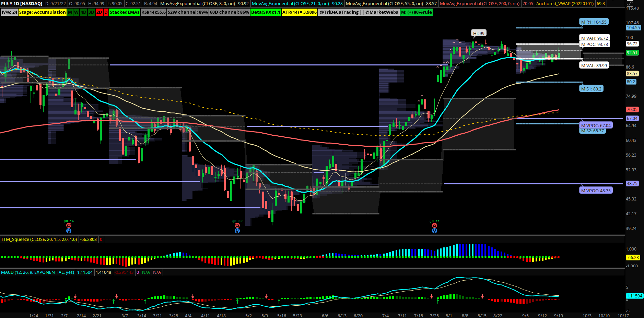
Task: Click the earnings phone icon under $0.16
Action: 69,225
